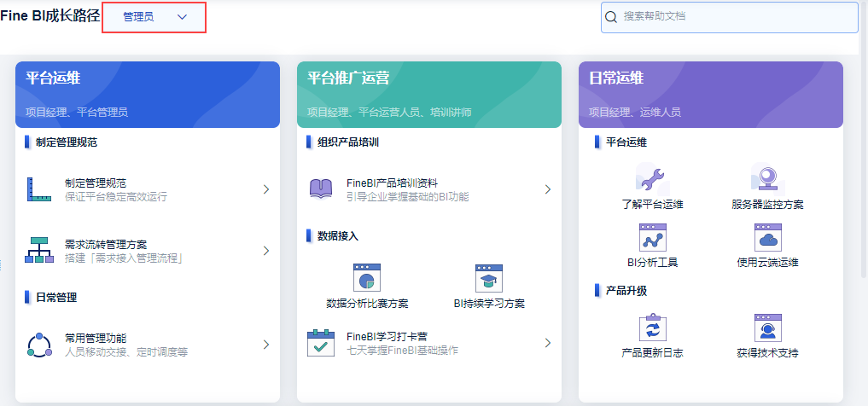868x406 pixels.
Task: Open the 数据分析比赛方案 pie chart icon
Action: 366,278
